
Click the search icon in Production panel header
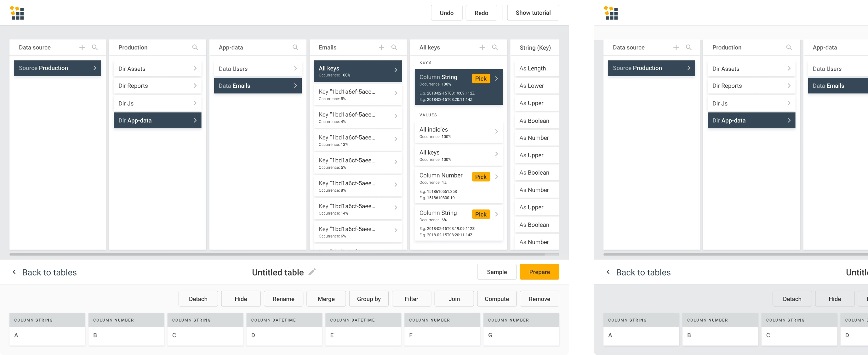[195, 48]
